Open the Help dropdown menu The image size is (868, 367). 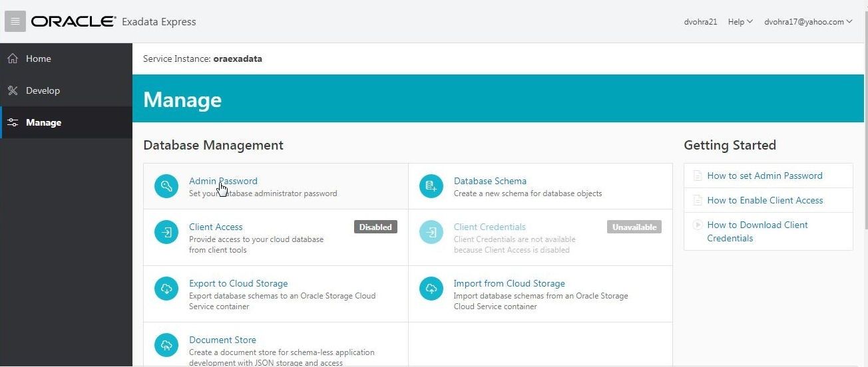click(x=740, y=21)
